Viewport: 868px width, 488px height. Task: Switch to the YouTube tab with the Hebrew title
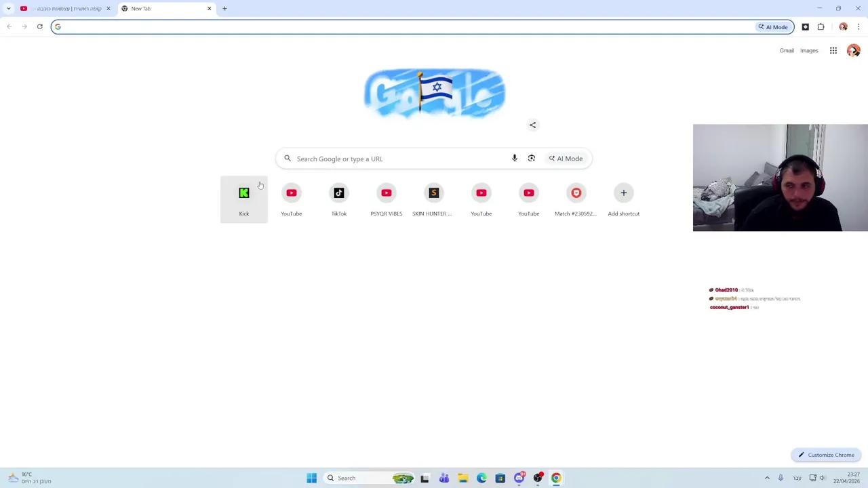coord(65,9)
